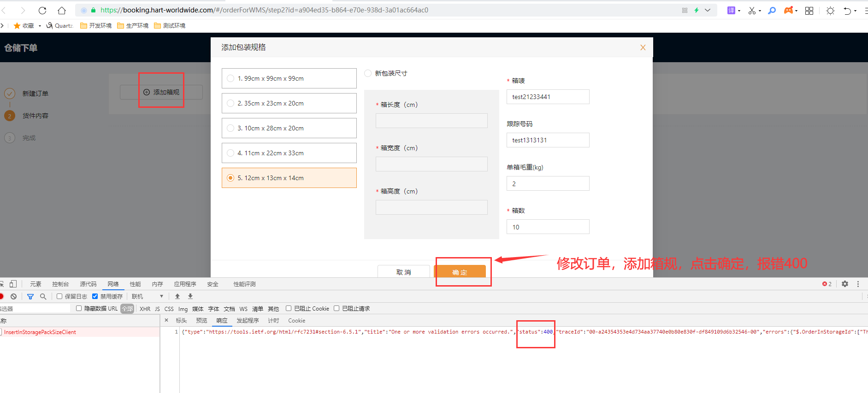Open DevTools settings gear icon
868x393 pixels.
click(x=844, y=284)
